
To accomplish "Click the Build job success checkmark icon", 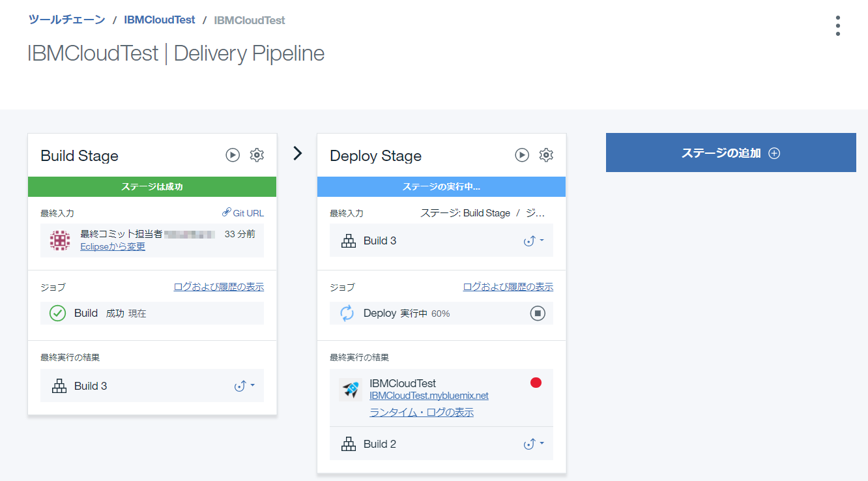I will click(58, 313).
